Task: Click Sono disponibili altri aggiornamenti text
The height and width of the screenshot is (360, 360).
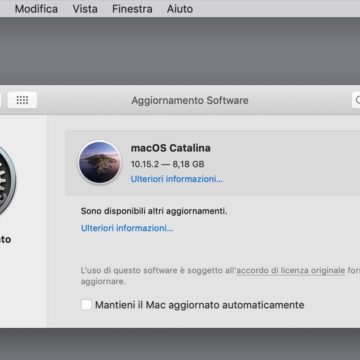Action: click(x=154, y=211)
